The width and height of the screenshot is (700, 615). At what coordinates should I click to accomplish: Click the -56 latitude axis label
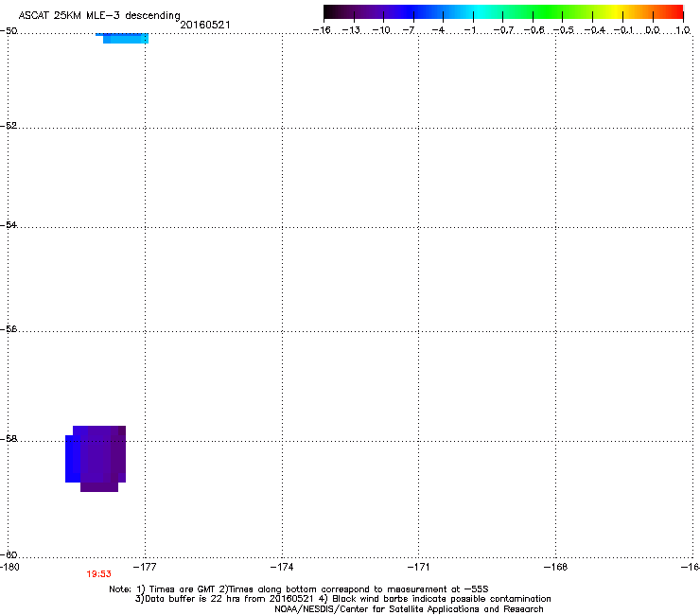point(9,328)
